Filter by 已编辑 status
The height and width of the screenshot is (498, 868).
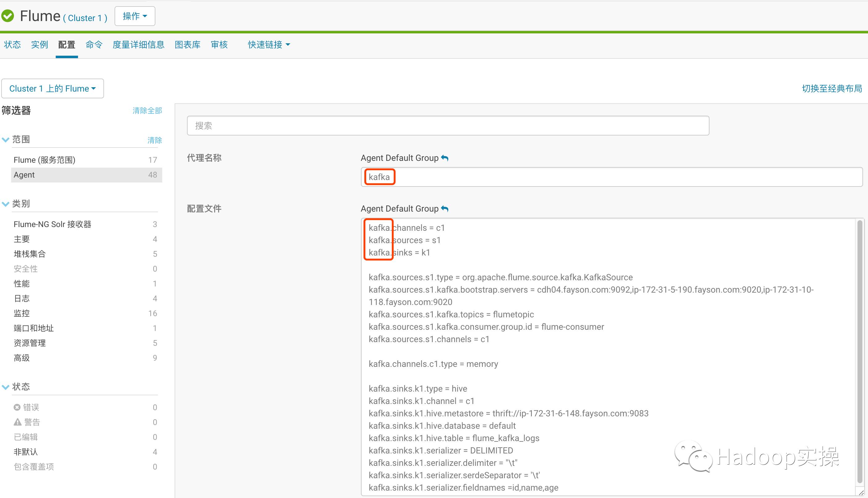click(x=87, y=437)
